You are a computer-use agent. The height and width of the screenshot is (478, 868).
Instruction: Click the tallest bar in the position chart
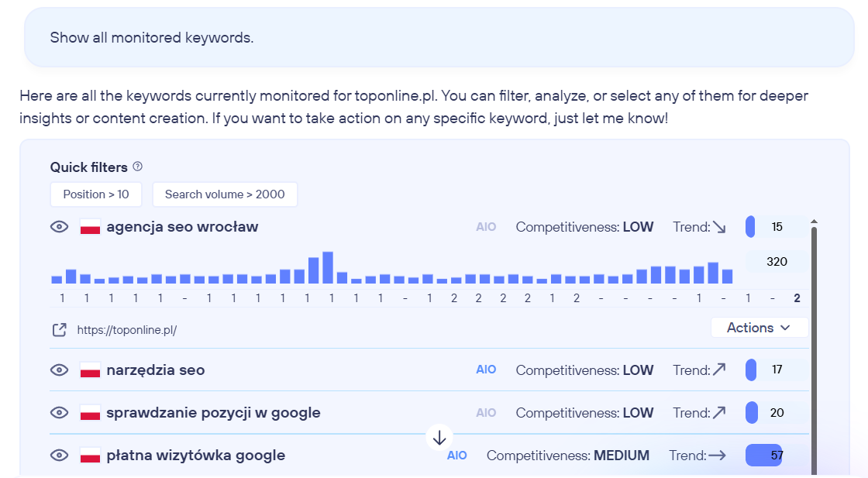(x=328, y=268)
